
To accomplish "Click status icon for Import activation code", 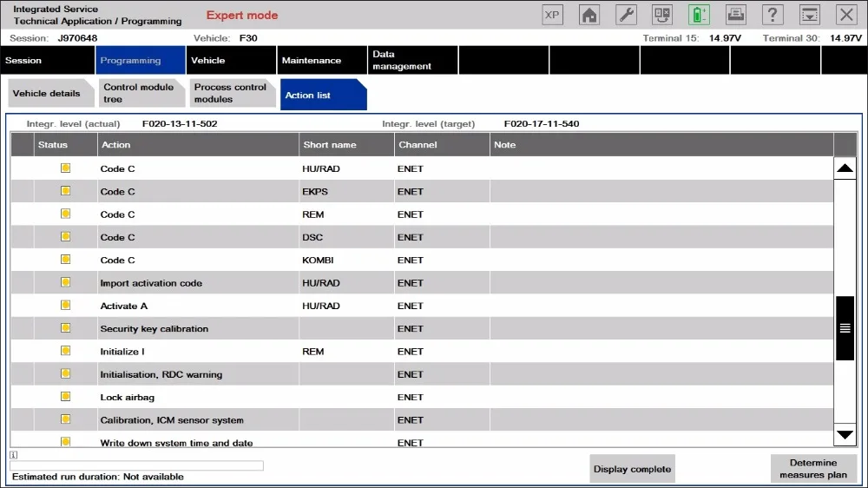I will point(65,282).
